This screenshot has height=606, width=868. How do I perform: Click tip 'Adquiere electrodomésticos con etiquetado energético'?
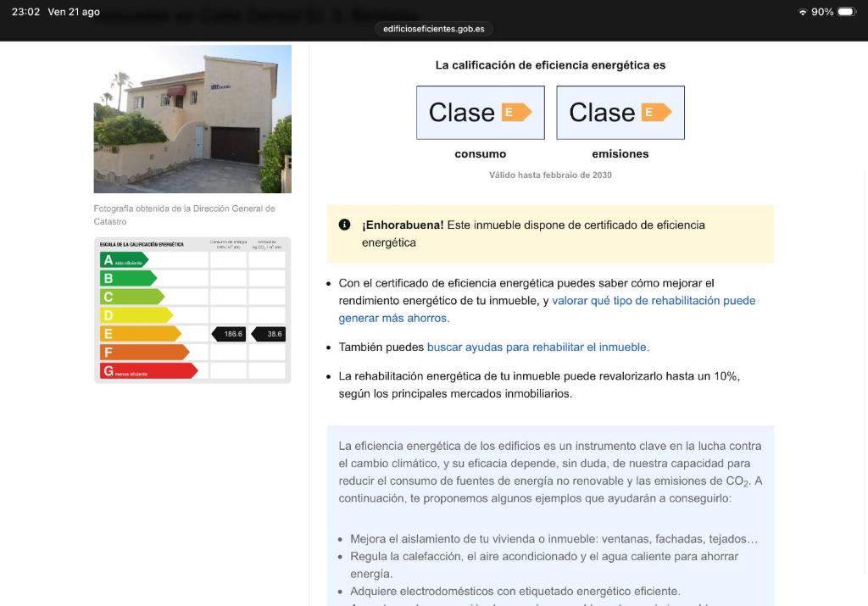tap(515, 591)
